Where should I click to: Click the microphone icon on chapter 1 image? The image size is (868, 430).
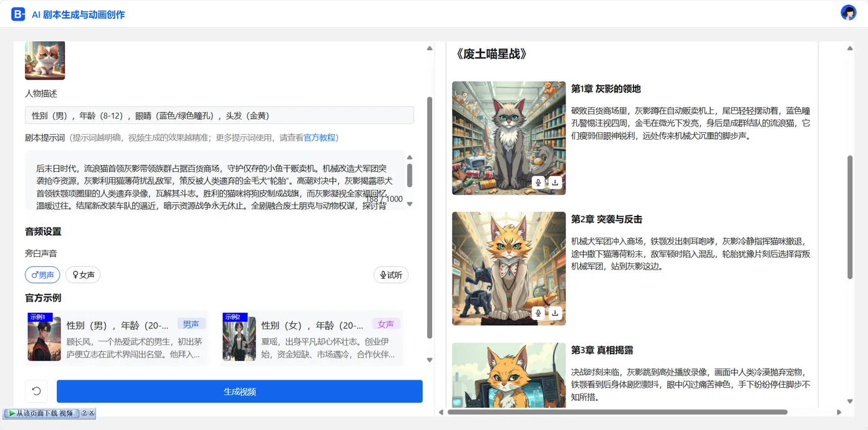pos(538,182)
